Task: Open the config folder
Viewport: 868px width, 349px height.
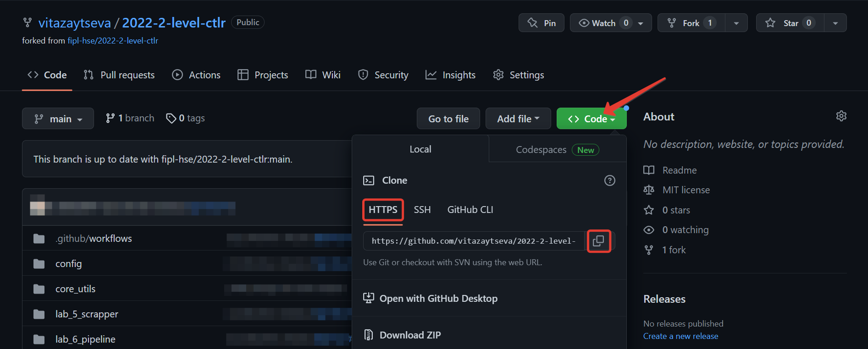Action: pos(69,264)
